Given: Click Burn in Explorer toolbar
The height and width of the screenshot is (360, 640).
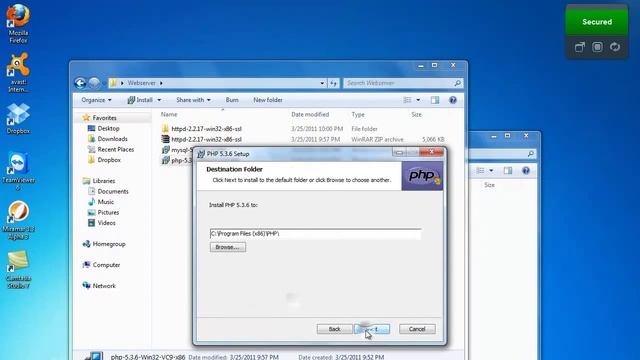Looking at the screenshot, I should (x=232, y=100).
